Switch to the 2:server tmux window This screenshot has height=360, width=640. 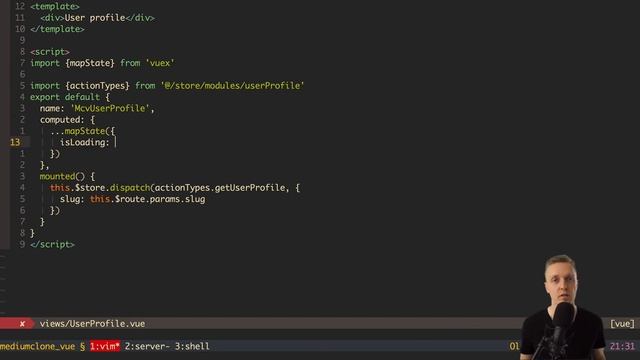coord(147,347)
